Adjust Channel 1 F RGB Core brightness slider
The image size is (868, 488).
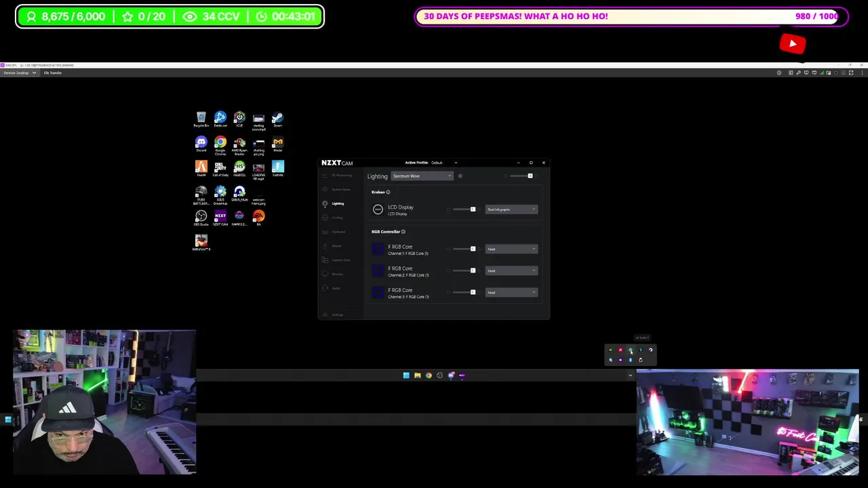click(x=463, y=249)
